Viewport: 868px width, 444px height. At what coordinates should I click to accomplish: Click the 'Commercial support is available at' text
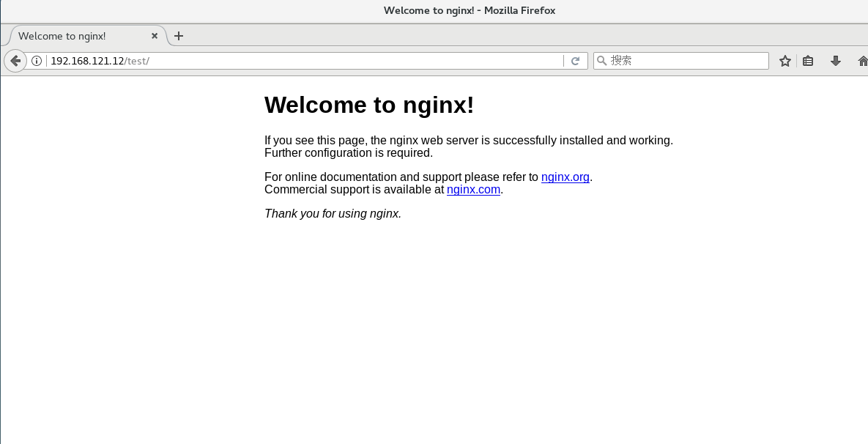point(355,189)
